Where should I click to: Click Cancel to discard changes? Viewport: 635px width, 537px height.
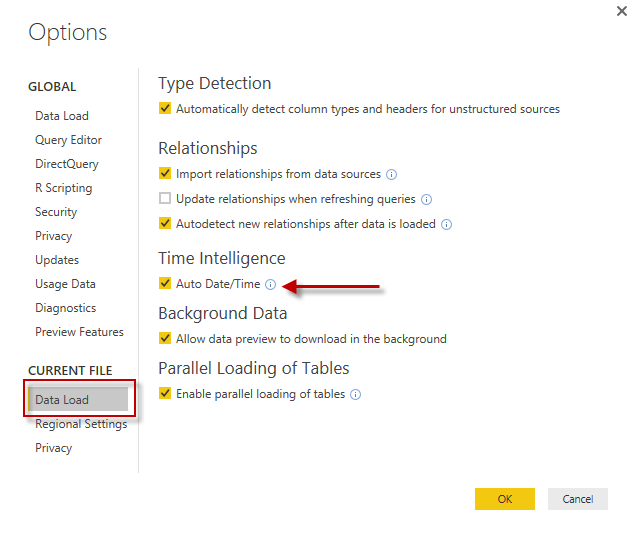tap(577, 499)
